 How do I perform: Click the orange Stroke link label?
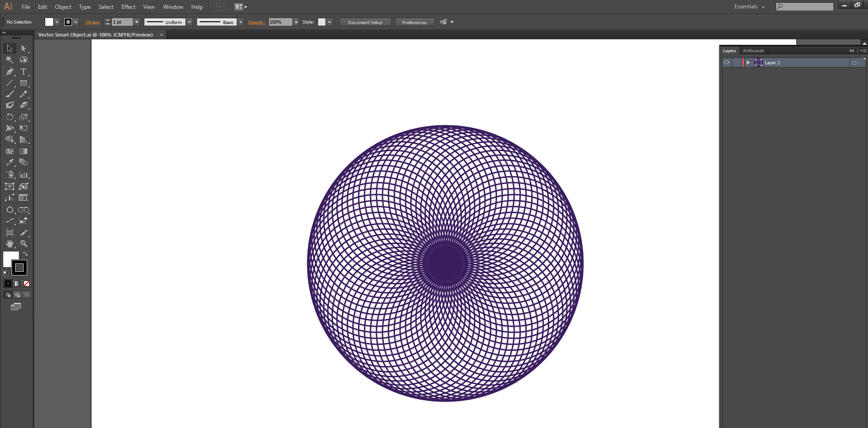pyautogui.click(x=92, y=22)
